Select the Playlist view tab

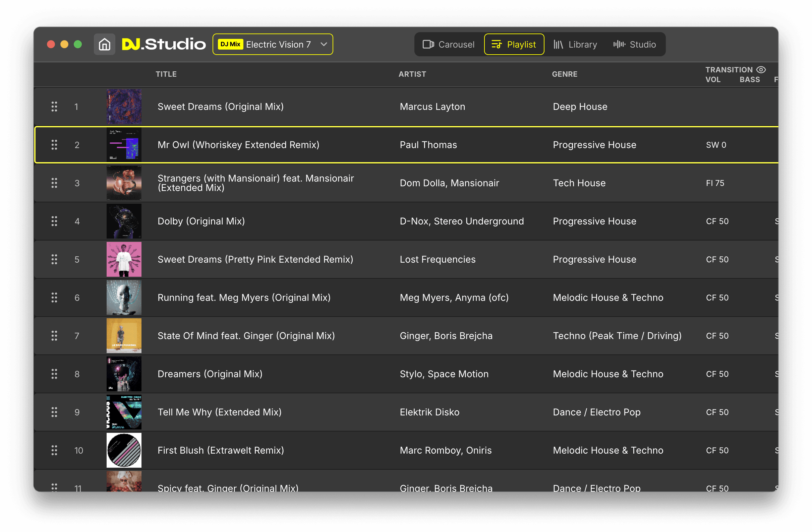(x=514, y=44)
